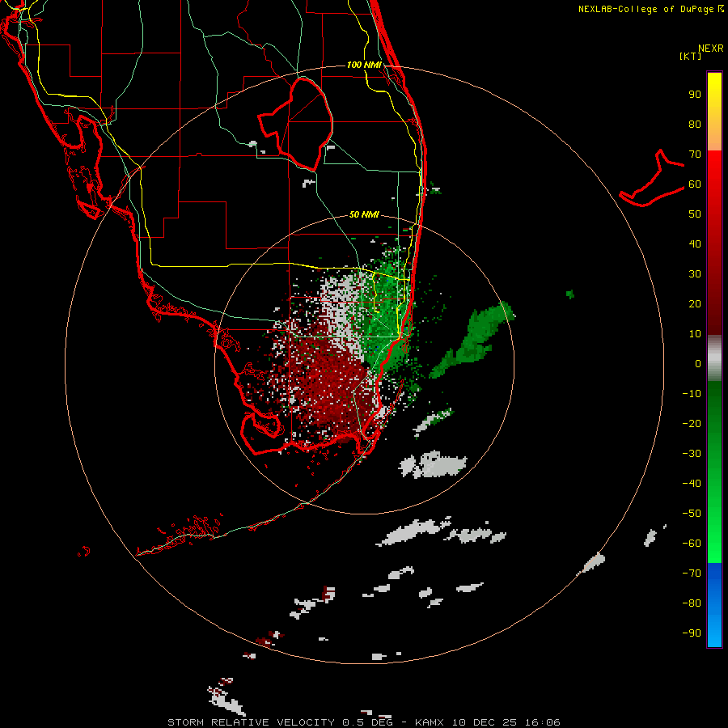Click the light green segment of the color bar

[x=714, y=534]
